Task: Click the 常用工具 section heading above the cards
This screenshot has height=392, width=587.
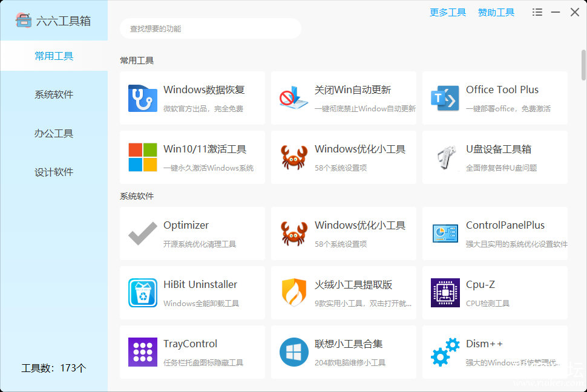Action: point(137,60)
